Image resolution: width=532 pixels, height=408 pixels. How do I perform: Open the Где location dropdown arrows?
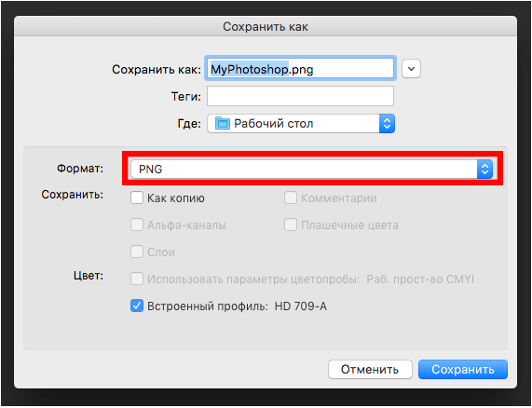[387, 124]
